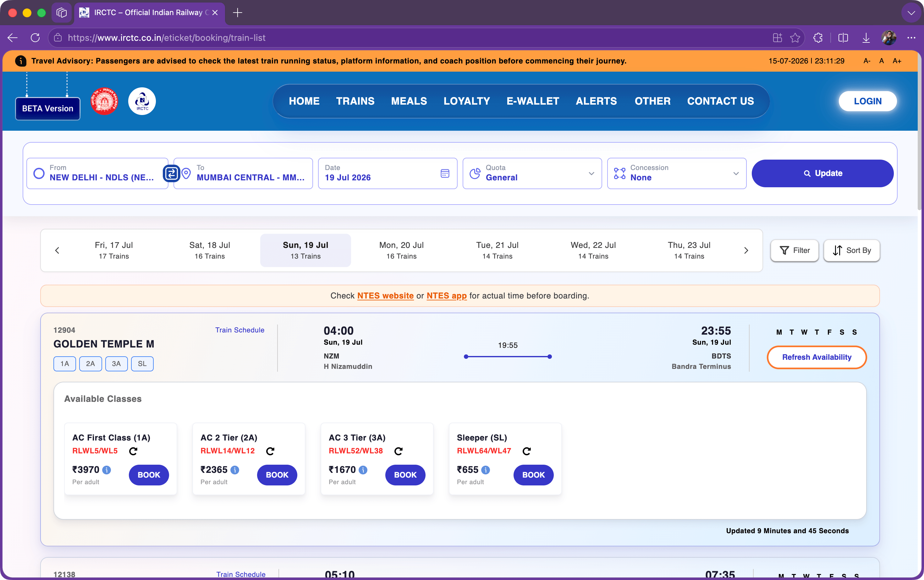Toggle the 1A class chip

pos(65,364)
